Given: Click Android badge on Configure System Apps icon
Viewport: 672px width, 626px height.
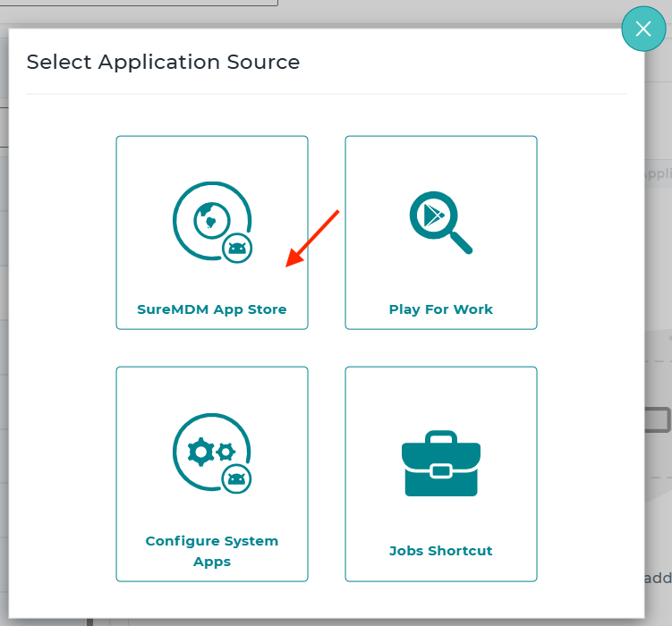Looking at the screenshot, I should click(236, 478).
